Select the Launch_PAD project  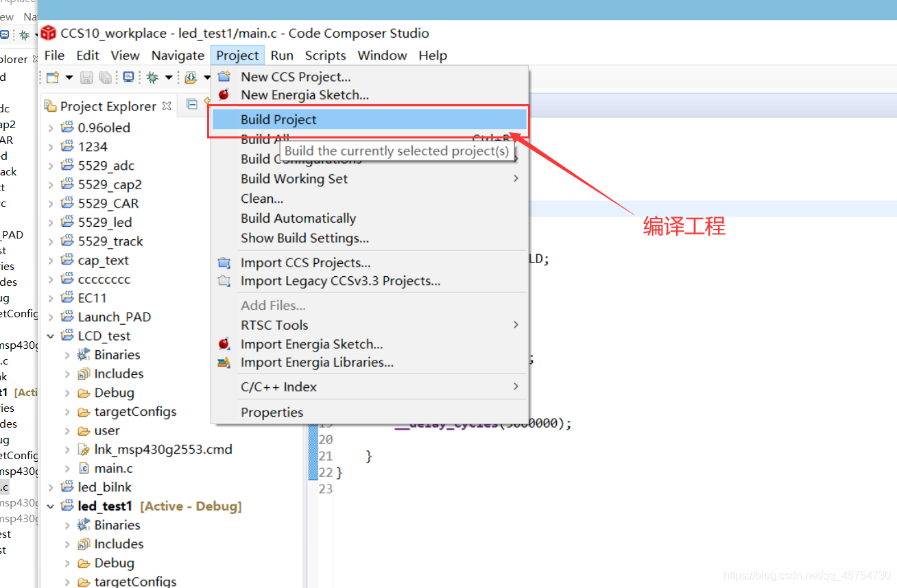click(115, 317)
